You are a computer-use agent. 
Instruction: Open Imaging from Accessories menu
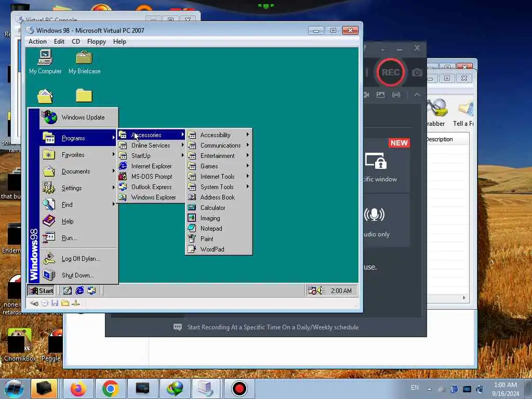(x=219, y=218)
